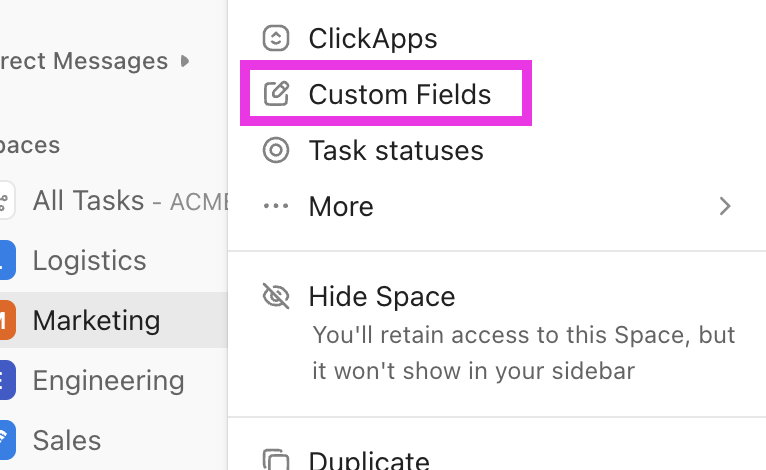The height and width of the screenshot is (470, 766).
Task: Open All Tasks in the sidebar
Action: coord(88,201)
